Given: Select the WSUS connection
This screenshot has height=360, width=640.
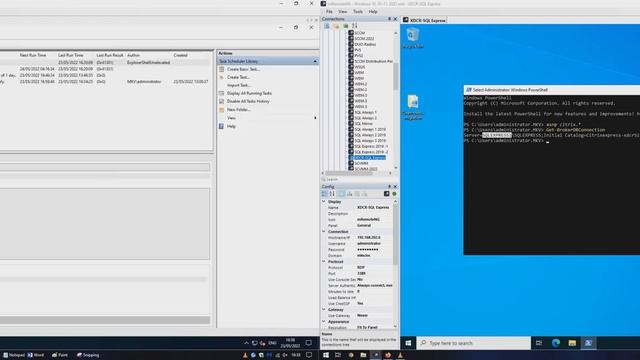Looking at the screenshot, I should pyautogui.click(x=360, y=67).
